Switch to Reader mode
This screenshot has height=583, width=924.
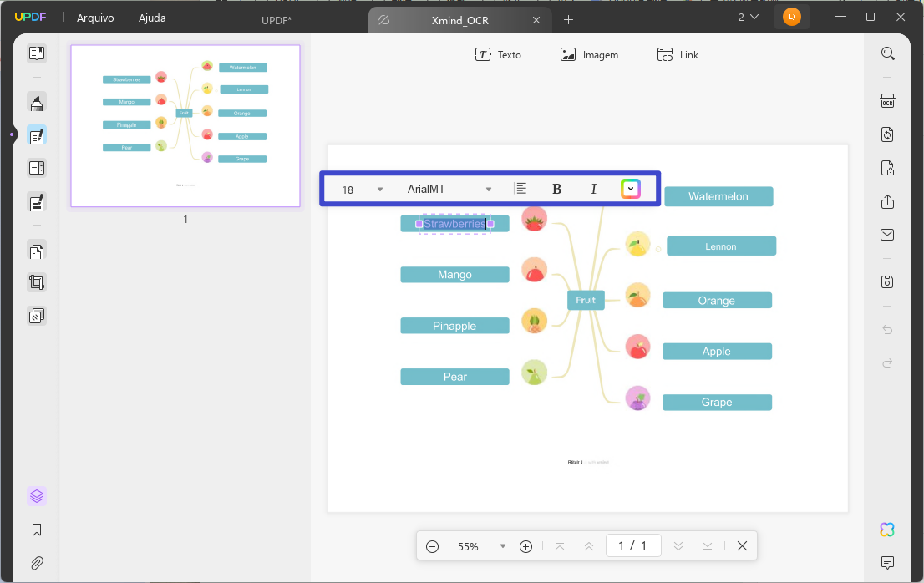(36, 53)
